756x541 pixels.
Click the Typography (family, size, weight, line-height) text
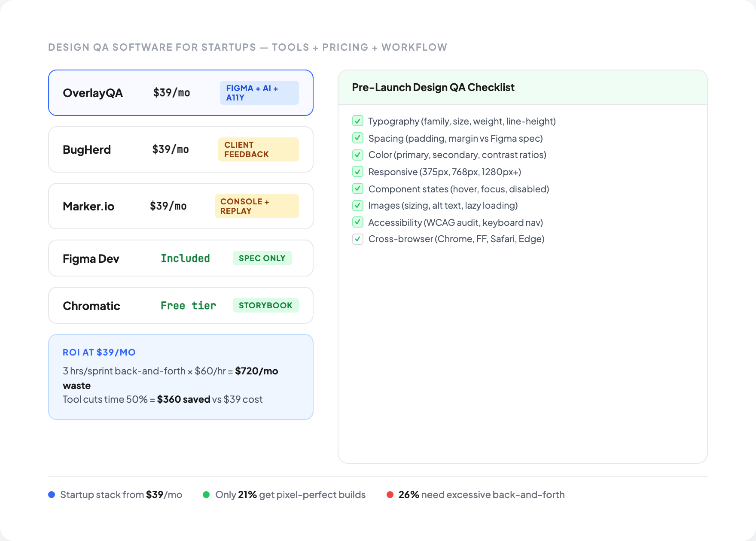click(x=462, y=121)
